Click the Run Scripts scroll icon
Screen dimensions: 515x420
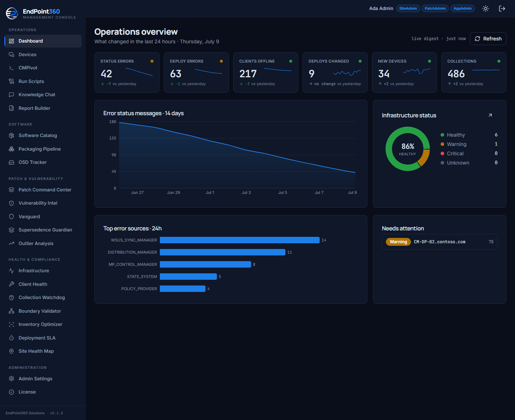11,82
